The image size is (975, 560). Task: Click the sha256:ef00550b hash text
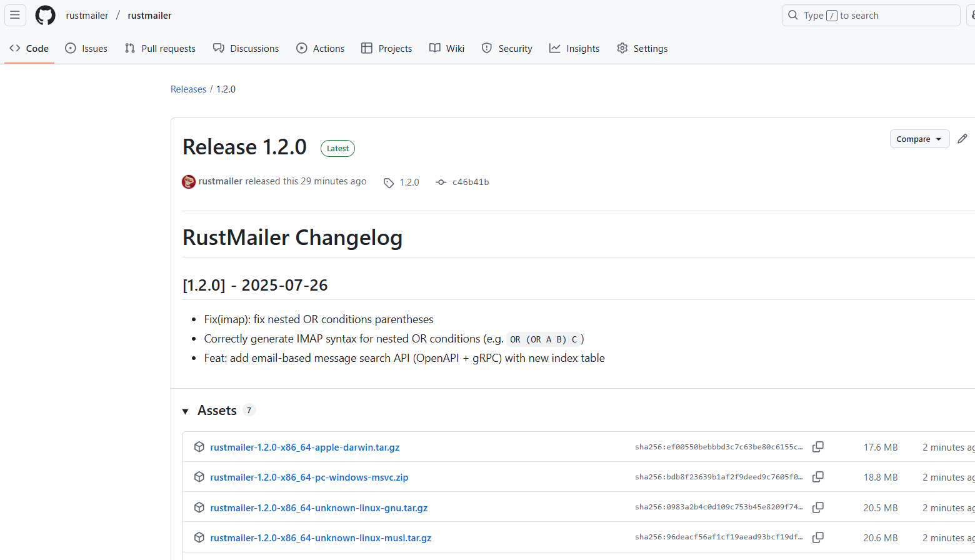tap(719, 447)
